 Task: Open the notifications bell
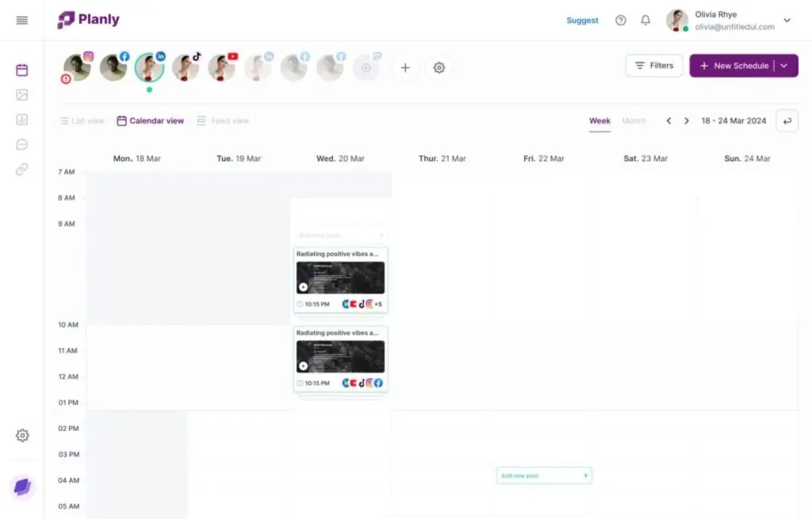(645, 21)
